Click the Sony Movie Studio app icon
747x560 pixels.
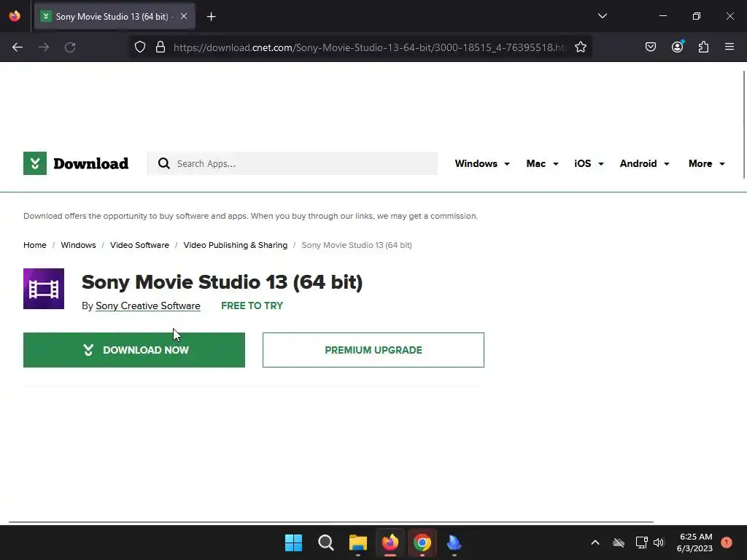tap(44, 289)
